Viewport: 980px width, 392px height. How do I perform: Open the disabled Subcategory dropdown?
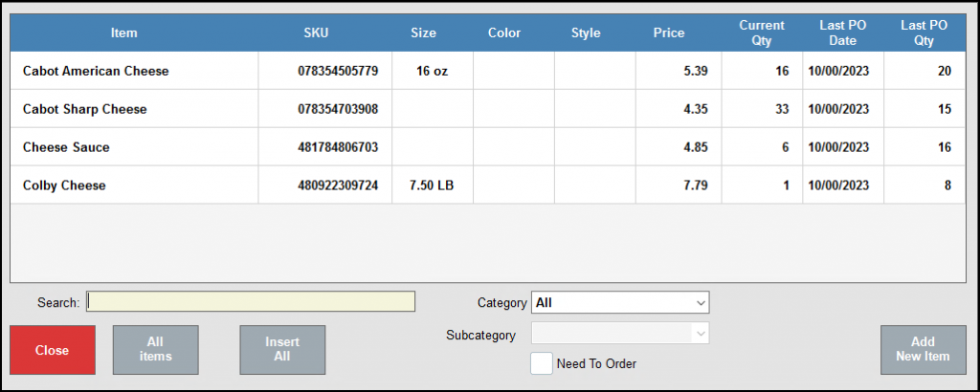(x=620, y=334)
